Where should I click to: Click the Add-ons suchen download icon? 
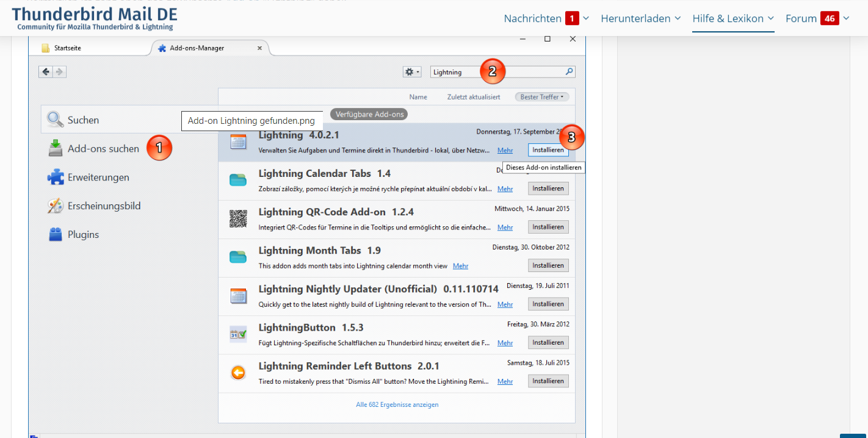pos(56,148)
